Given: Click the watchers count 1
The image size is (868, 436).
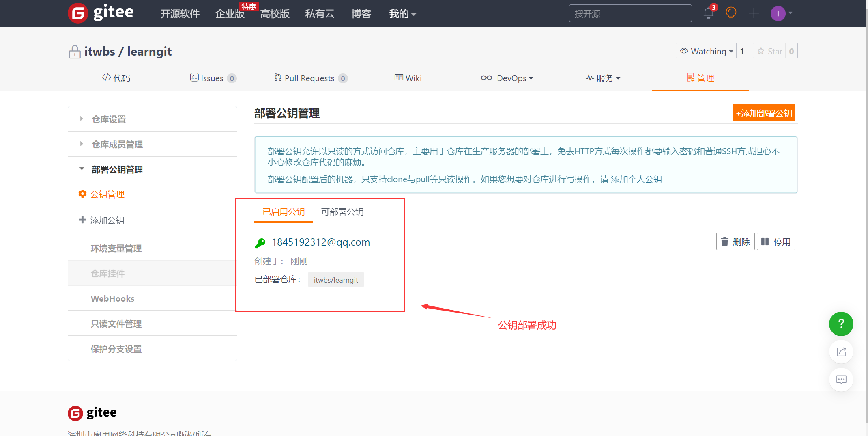Looking at the screenshot, I should 742,51.
